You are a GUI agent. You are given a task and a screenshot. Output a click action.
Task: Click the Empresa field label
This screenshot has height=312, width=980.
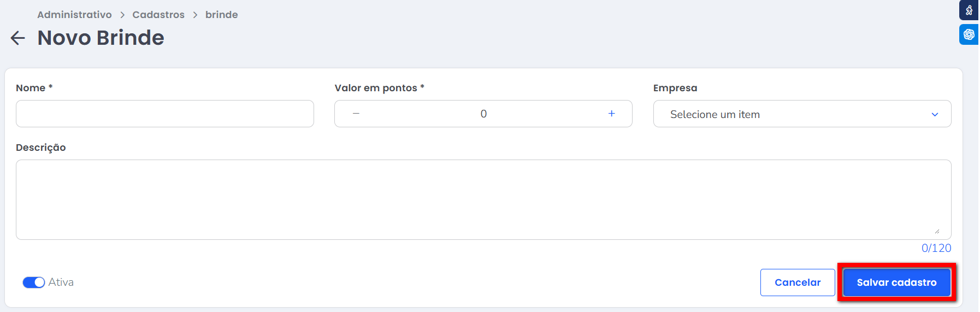(675, 88)
